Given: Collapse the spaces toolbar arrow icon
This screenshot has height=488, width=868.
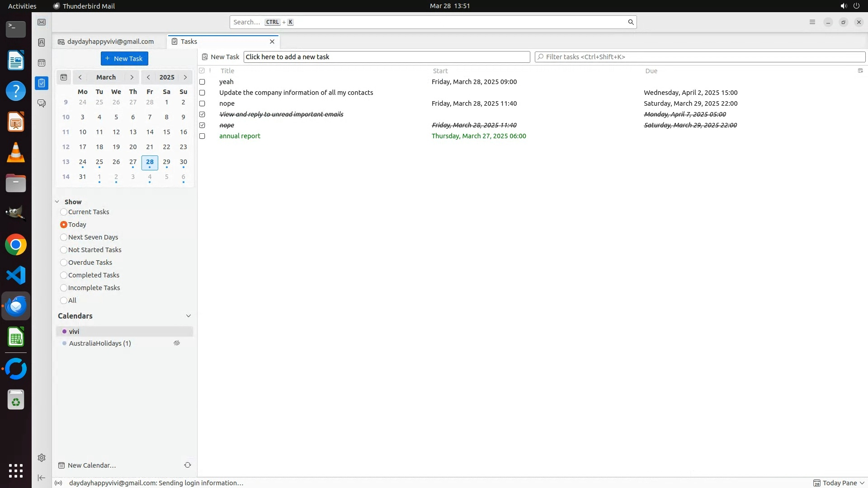Looking at the screenshot, I should (42, 478).
